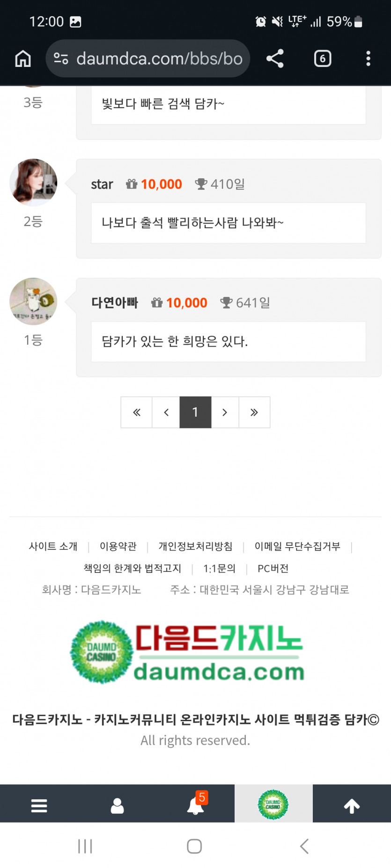Open the browser three-dot menu
The width and height of the screenshot is (391, 868).
click(x=369, y=58)
